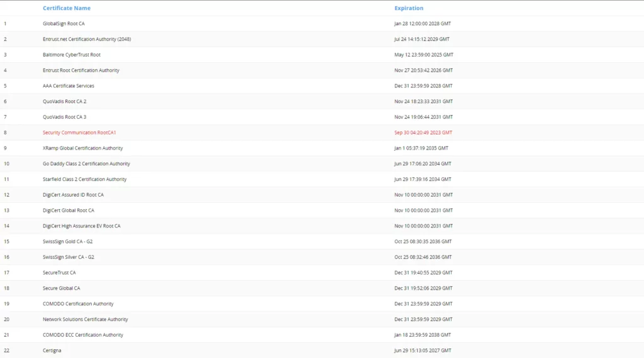Click COMODO ECC Certification Authority
This screenshot has width=644, height=358.
[83, 335]
